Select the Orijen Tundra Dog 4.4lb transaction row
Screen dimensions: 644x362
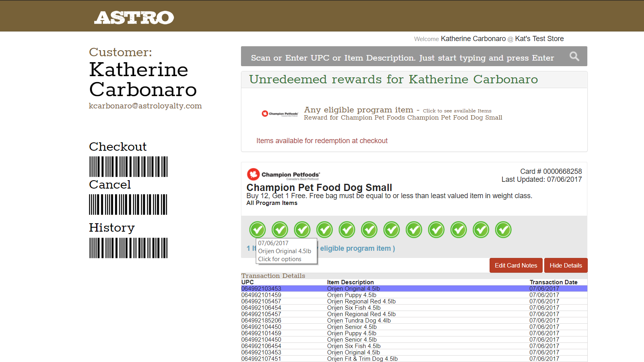[x=414, y=321]
